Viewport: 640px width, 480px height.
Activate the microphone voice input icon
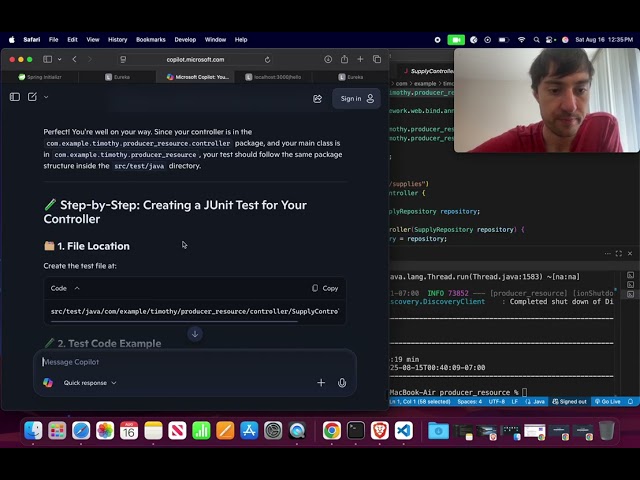point(342,383)
